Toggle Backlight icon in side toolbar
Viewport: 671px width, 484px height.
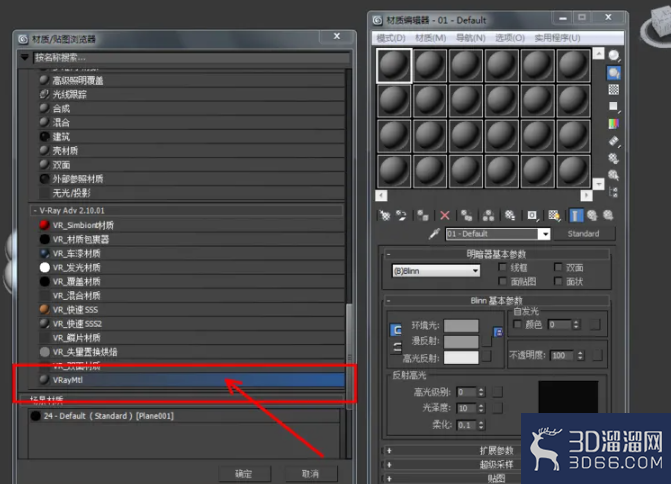(614, 73)
